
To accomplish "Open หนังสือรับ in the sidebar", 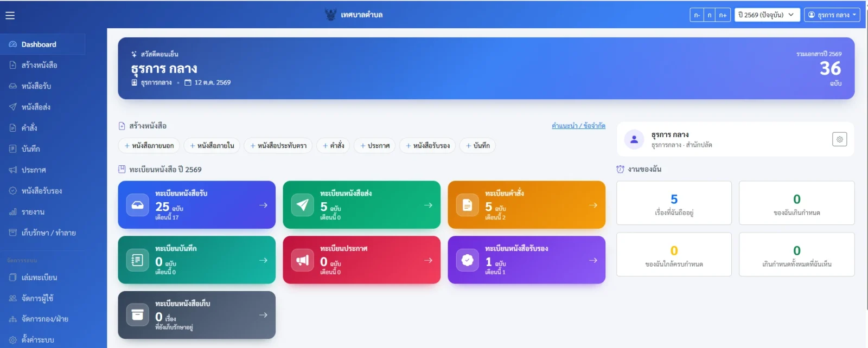I will point(43,86).
